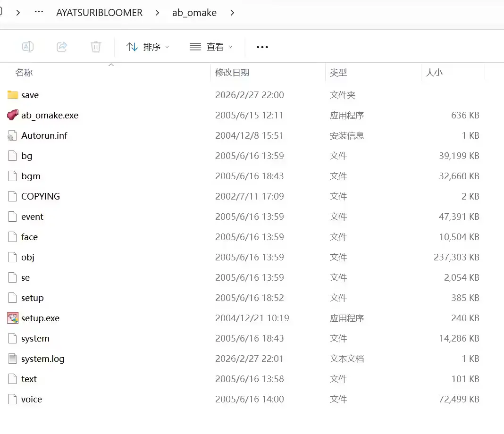The width and height of the screenshot is (504, 434).
Task: Click the Share toolbar icon
Action: (62, 47)
